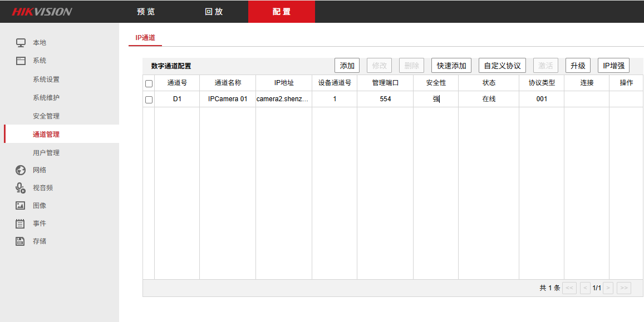
Task: Go to 用户管理 in the sidebar
Action: 46,153
